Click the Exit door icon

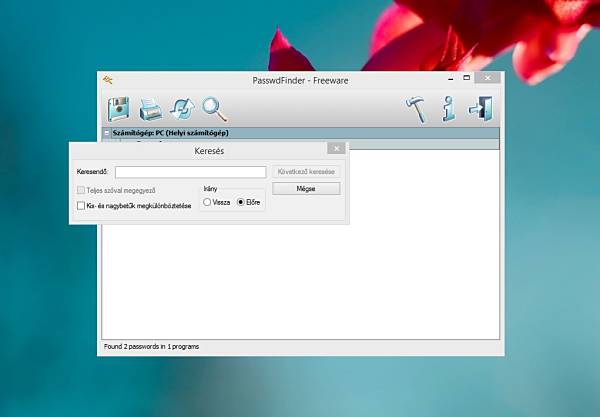481,109
